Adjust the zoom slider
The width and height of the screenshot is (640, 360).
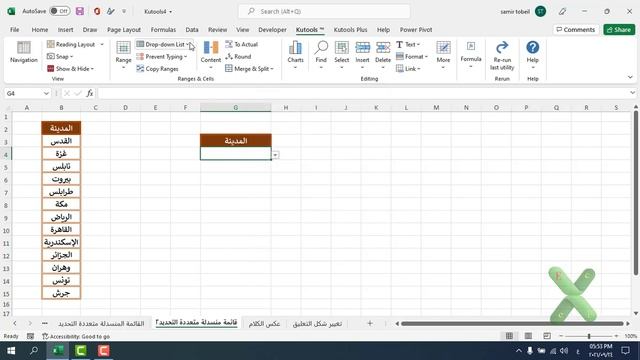coord(589,336)
